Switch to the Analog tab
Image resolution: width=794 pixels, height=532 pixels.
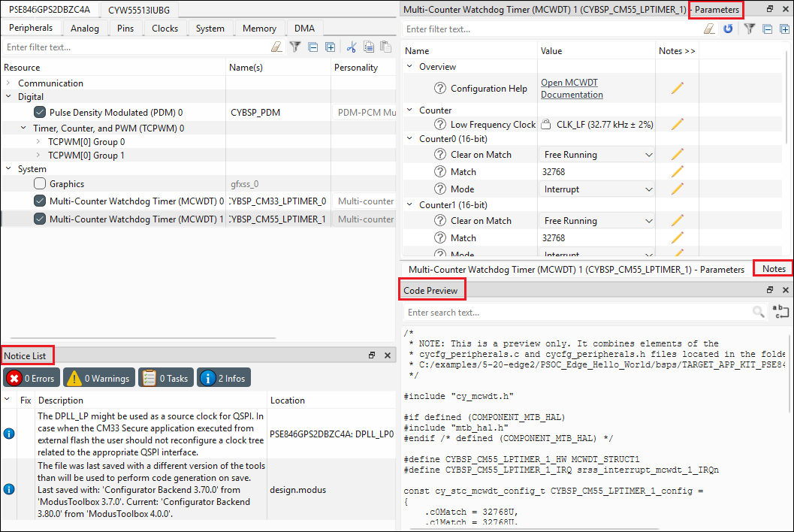[85, 29]
